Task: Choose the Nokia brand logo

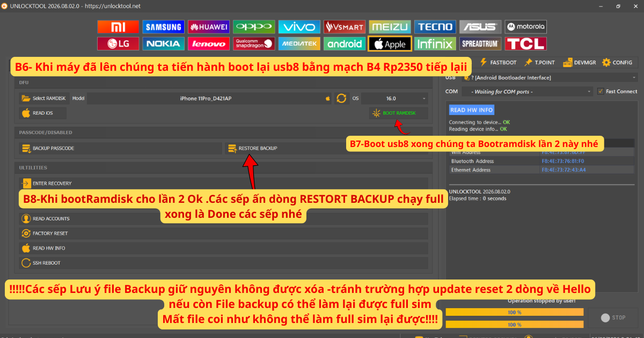Action: [163, 43]
